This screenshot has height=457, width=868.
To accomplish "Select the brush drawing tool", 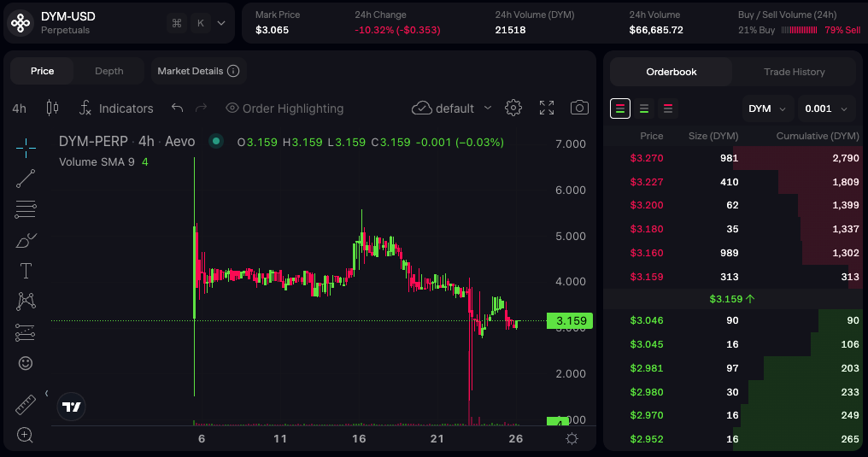I will 26,240.
